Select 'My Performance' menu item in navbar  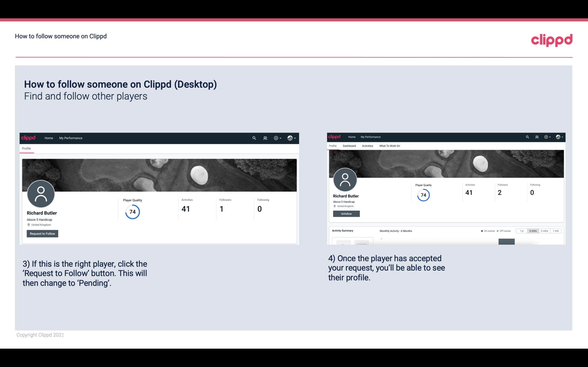[70, 138]
